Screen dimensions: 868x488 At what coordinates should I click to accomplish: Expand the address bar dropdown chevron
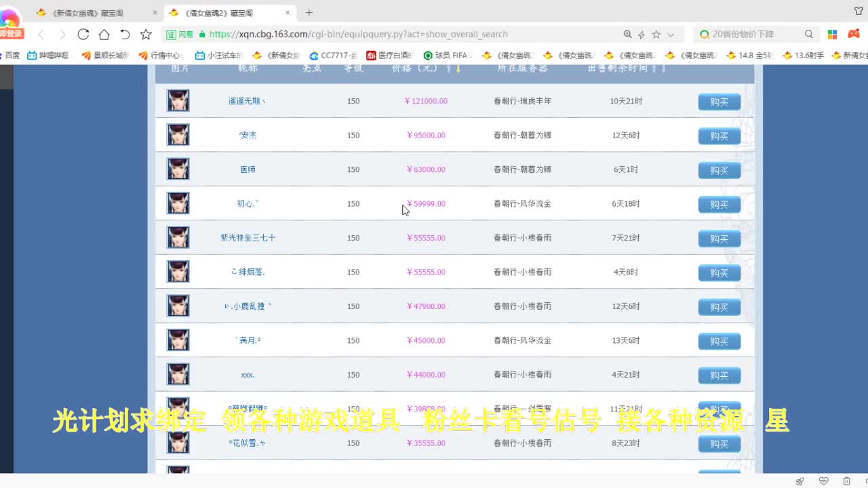672,34
